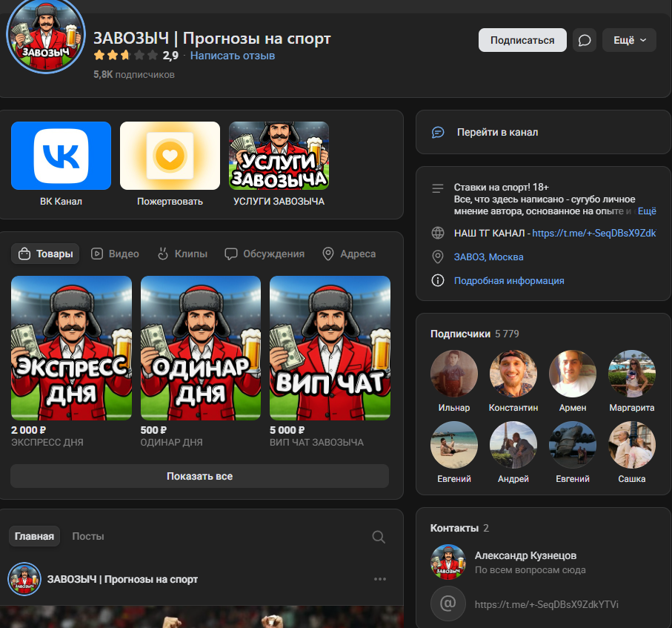Click the location pin icon in info panel
Image resolution: width=672 pixels, height=628 pixels.
click(438, 257)
